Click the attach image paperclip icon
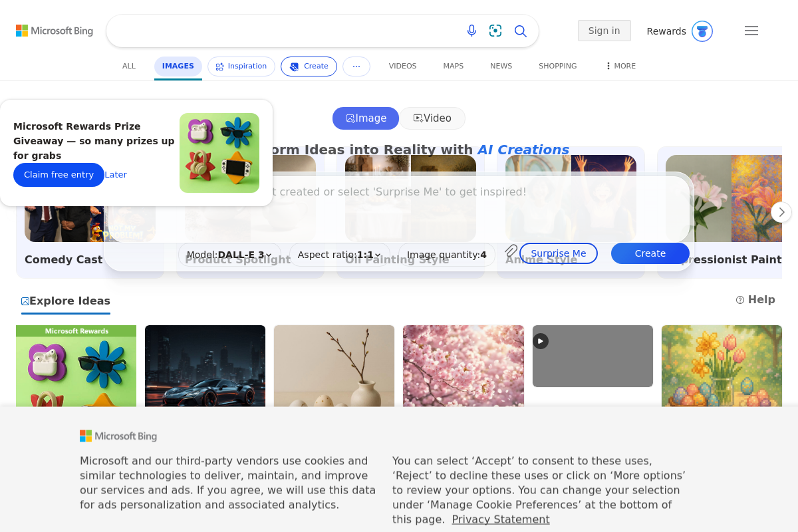798x532 pixels. coord(511,251)
